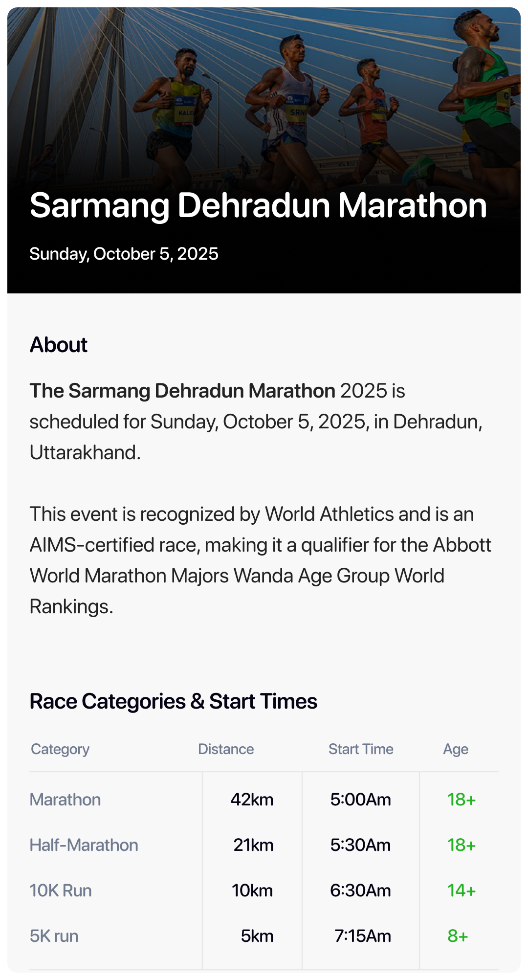The width and height of the screenshot is (528, 980).
Task: Open the Marathon category row
Action: click(x=66, y=800)
